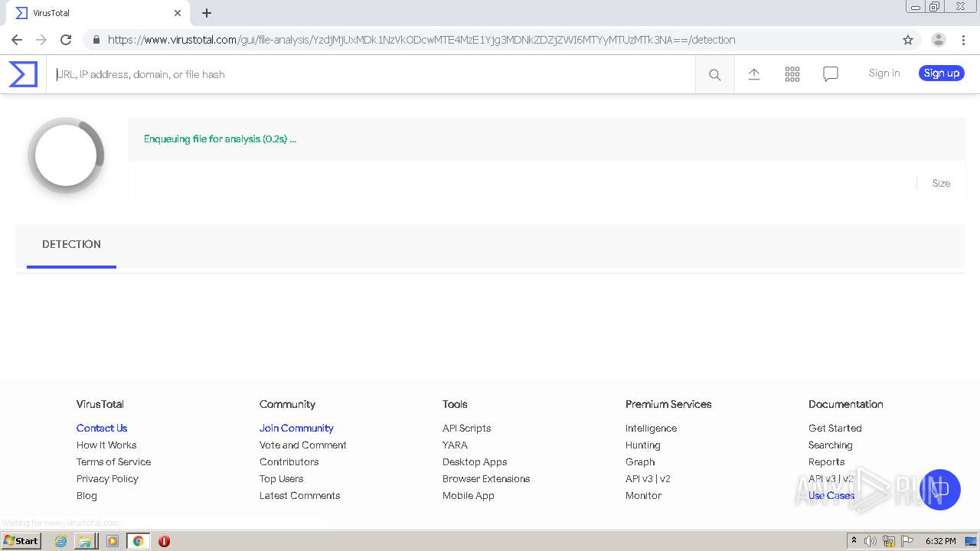Launch Internet Explorer from the taskbar
Image resolution: width=980 pixels, height=551 pixels.
point(60,541)
